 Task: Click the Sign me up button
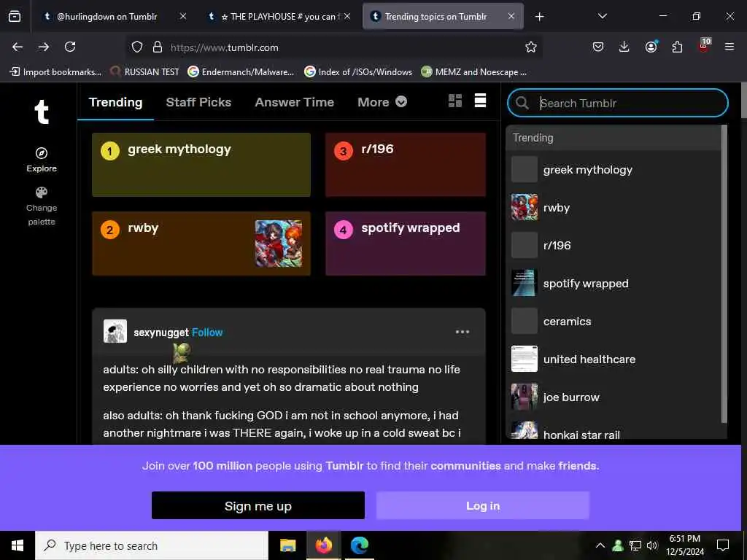[x=258, y=505]
